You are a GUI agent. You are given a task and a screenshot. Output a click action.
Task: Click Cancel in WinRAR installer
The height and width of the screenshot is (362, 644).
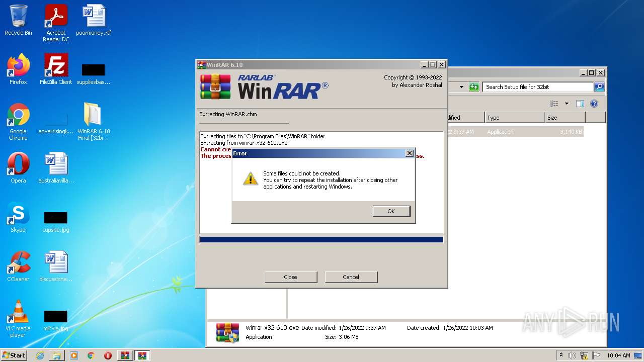(351, 277)
